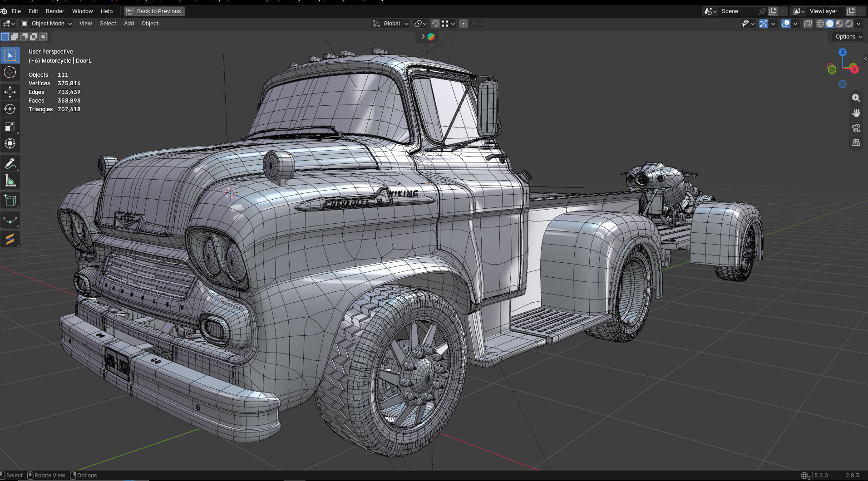Activate the 3D Cursor tool
The width and height of the screenshot is (868, 481).
point(10,73)
